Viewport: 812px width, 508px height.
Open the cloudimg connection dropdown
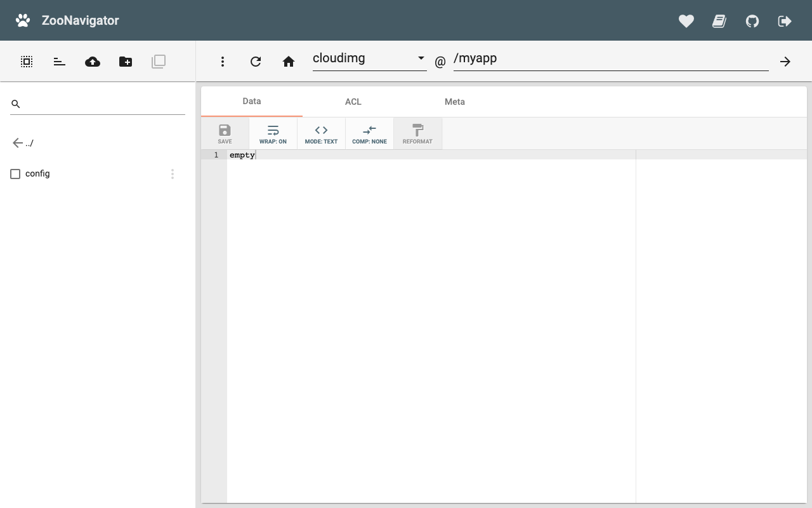click(x=369, y=58)
